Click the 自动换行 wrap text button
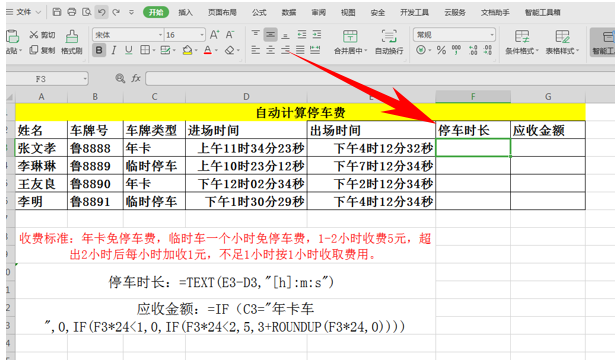The height and width of the screenshot is (362, 615). point(389,42)
